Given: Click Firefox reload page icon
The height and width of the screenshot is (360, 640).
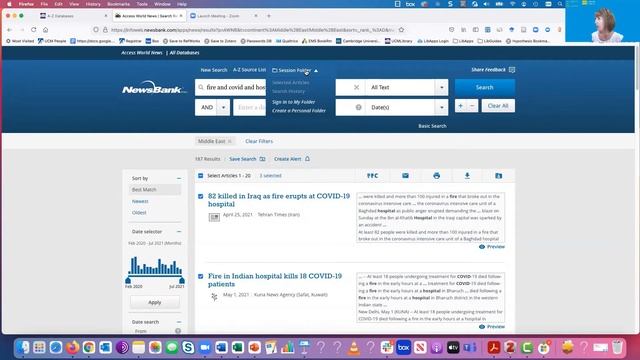Looking at the screenshot, I should (33, 29).
